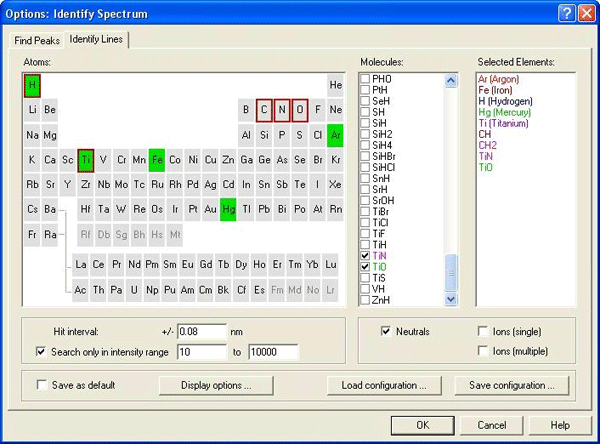
Task: Select the Silicon (Si) element cell
Action: [x=264, y=135]
